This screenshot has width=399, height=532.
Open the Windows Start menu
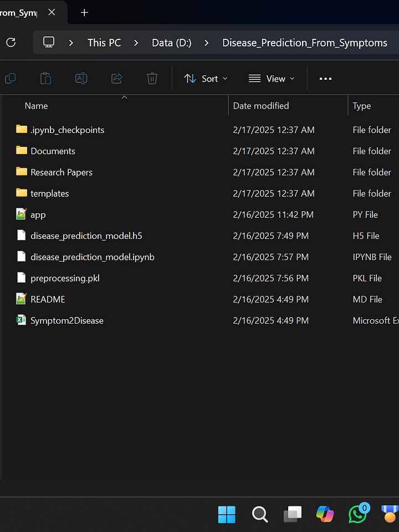(x=227, y=514)
